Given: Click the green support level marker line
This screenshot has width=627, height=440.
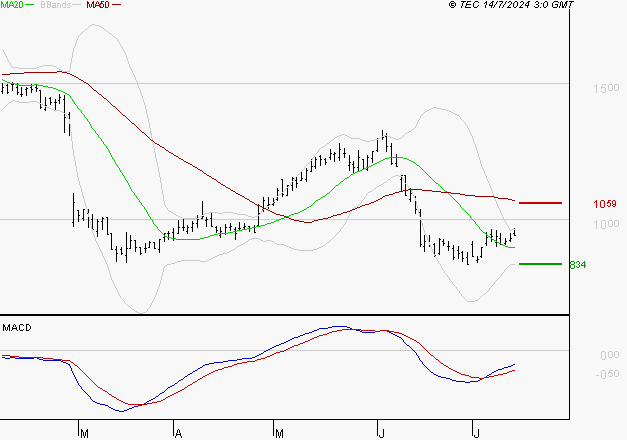Looking at the screenshot, I should coord(540,264).
